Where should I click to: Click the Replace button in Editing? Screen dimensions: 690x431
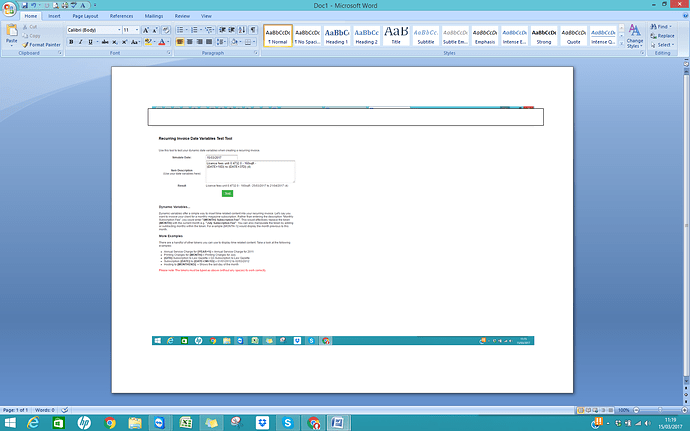click(x=666, y=35)
